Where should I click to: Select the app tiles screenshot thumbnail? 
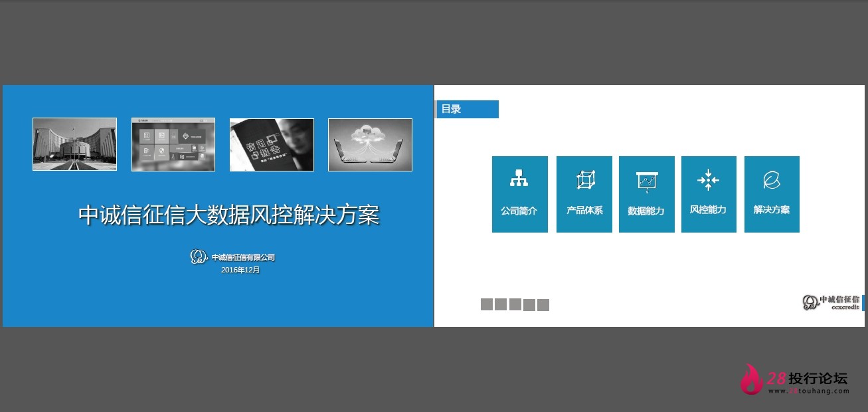point(173,144)
